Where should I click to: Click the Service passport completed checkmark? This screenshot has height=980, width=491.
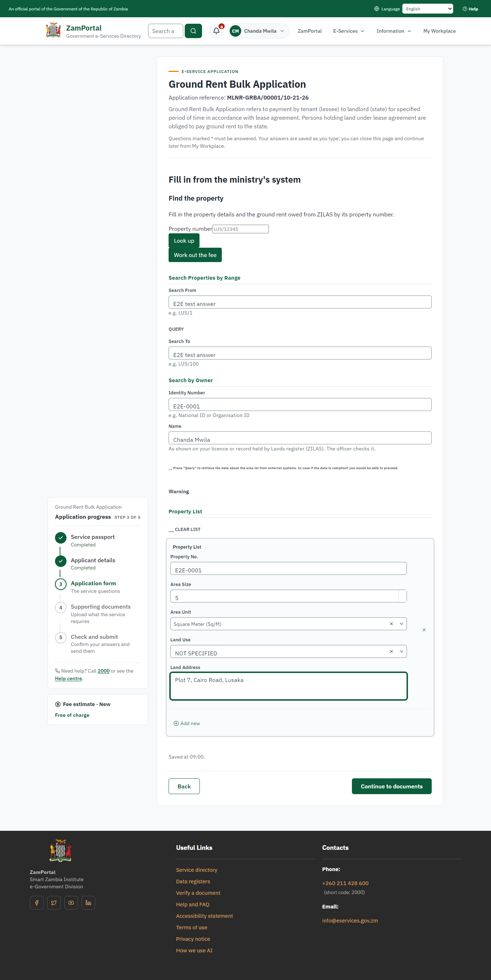[60, 537]
